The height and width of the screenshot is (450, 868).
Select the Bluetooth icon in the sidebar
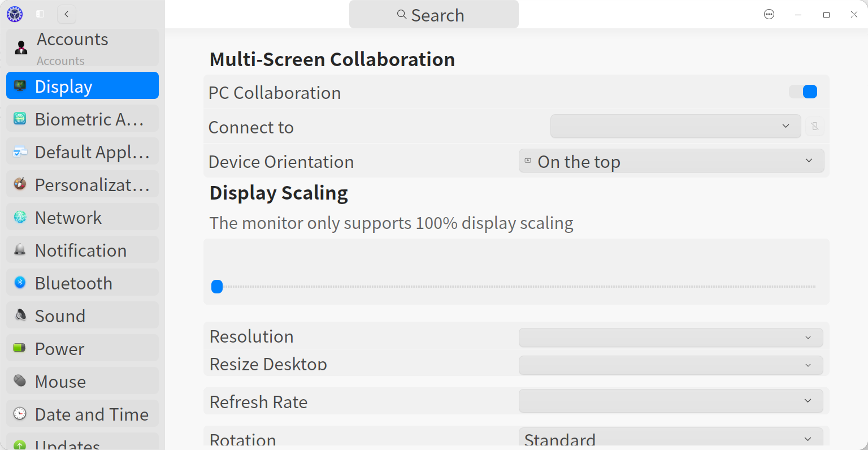click(x=20, y=282)
